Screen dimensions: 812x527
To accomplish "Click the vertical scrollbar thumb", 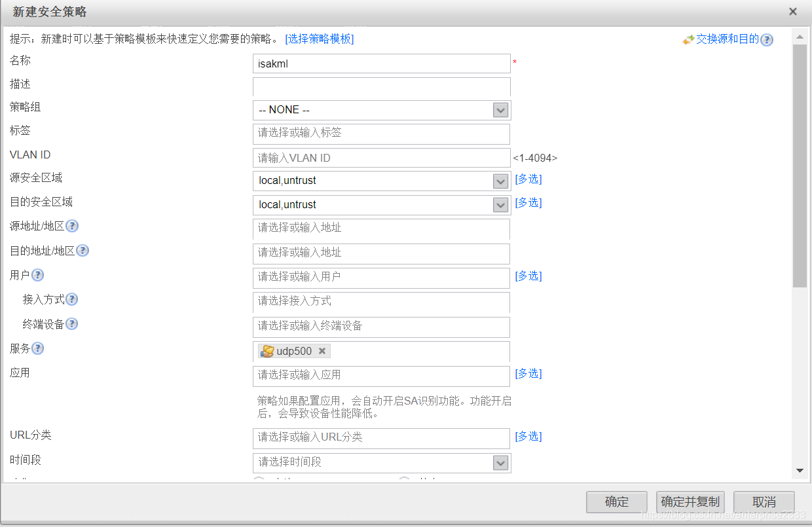I will pos(800,166).
